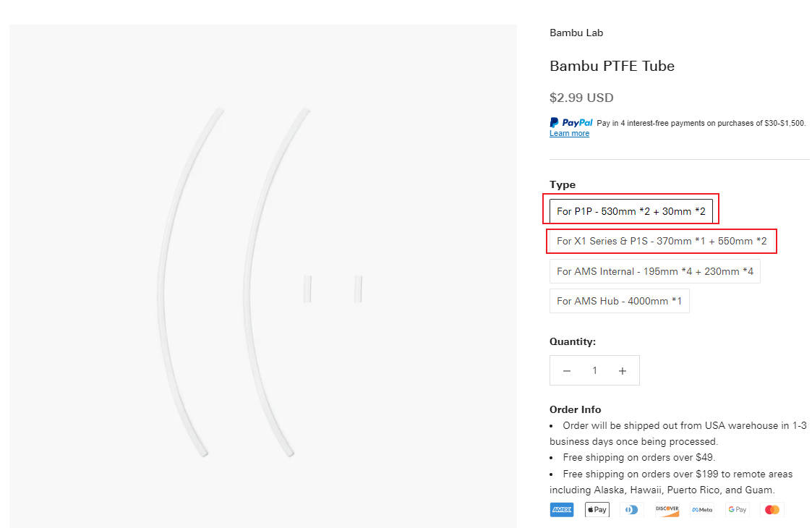Increase quantity with the plus button
This screenshot has width=812, height=528.
[x=623, y=370]
